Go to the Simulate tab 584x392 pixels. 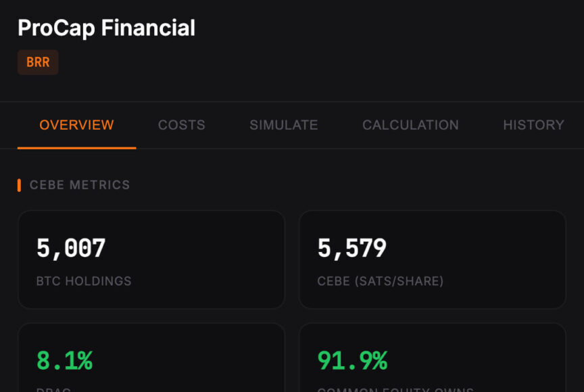point(283,125)
